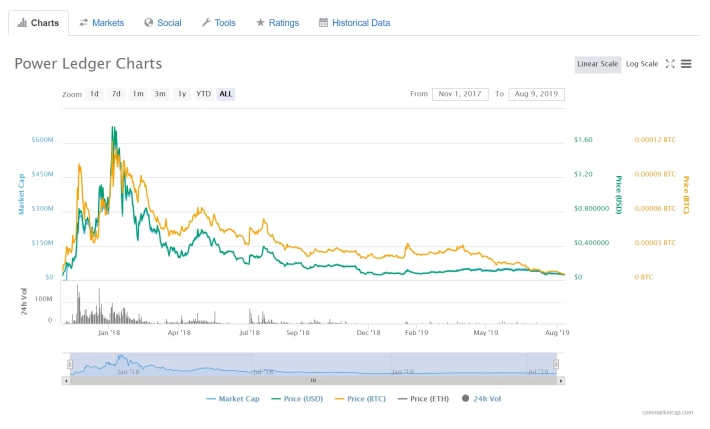Switch to the Historical Data tab
This screenshot has width=710, height=429.
click(355, 23)
